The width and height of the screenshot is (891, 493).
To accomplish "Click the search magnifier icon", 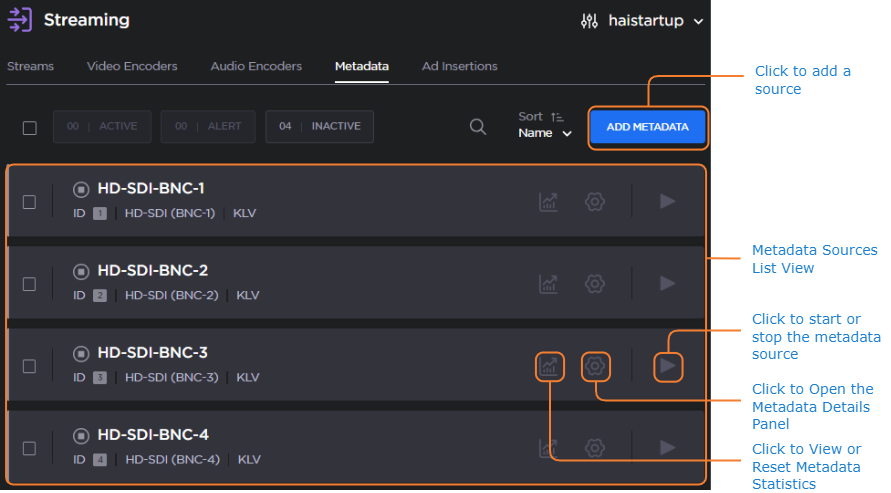I will pos(478,127).
